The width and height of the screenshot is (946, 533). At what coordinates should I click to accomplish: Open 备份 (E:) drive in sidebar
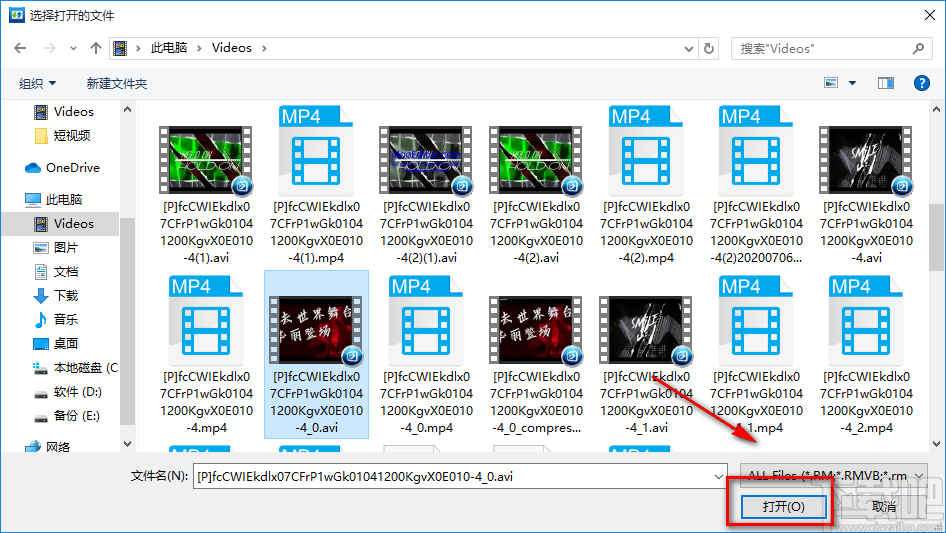point(66,416)
